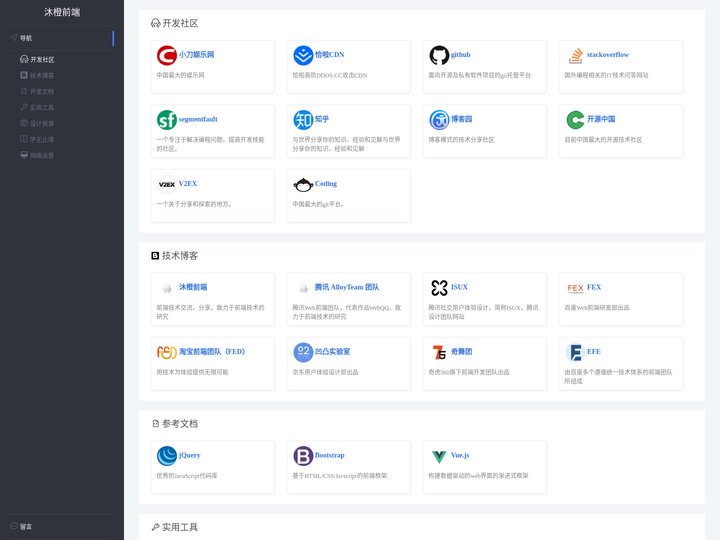Click the orange FED logo of 淘宝前端团队

point(167,353)
